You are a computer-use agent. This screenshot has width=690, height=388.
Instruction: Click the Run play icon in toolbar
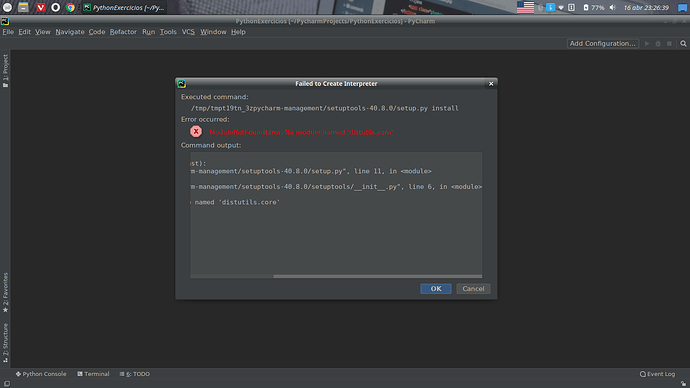(647, 44)
